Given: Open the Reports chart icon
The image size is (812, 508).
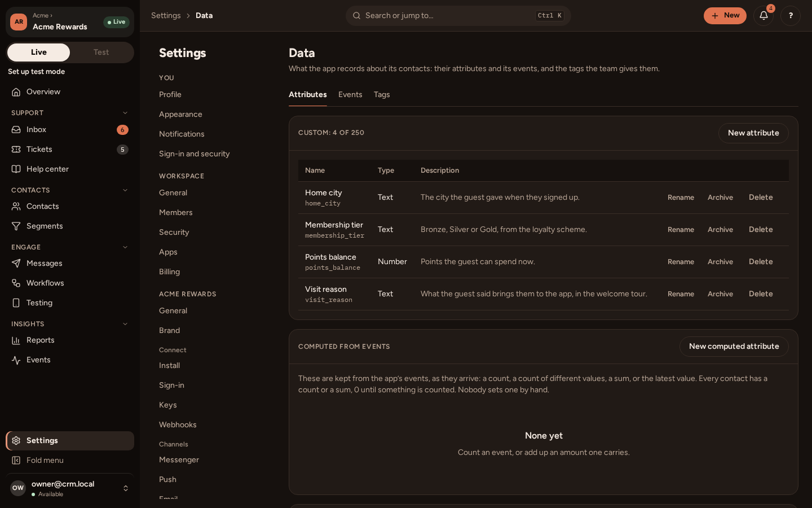Looking at the screenshot, I should pyautogui.click(x=16, y=340).
